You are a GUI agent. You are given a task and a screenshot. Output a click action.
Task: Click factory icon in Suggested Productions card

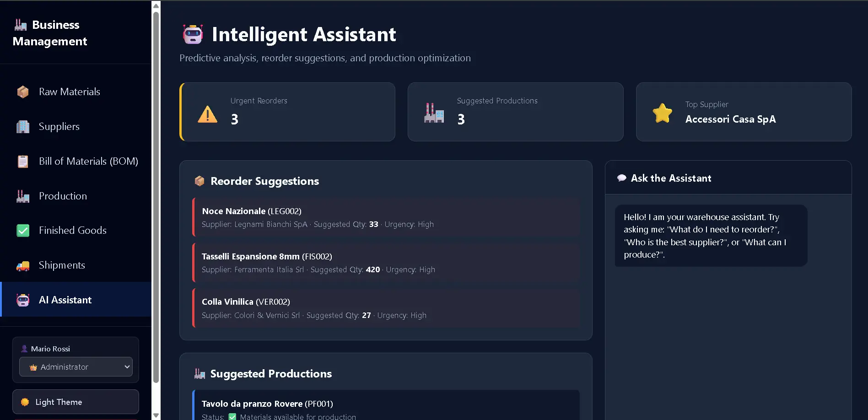click(x=434, y=113)
